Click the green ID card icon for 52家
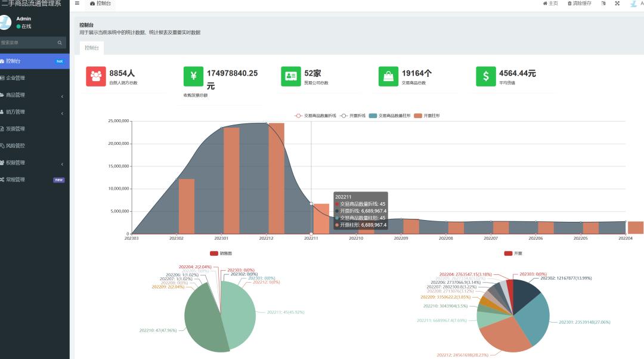The width and height of the screenshot is (644, 359). pos(291,76)
